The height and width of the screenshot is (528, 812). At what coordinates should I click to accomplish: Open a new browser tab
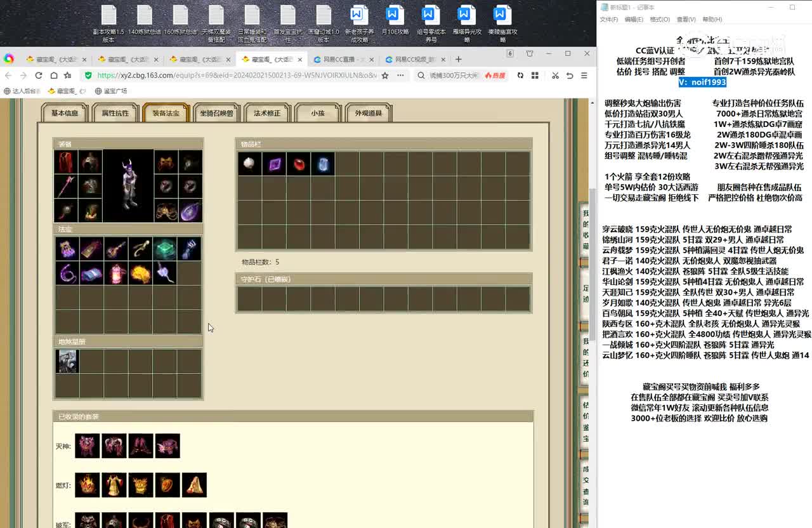click(x=459, y=59)
